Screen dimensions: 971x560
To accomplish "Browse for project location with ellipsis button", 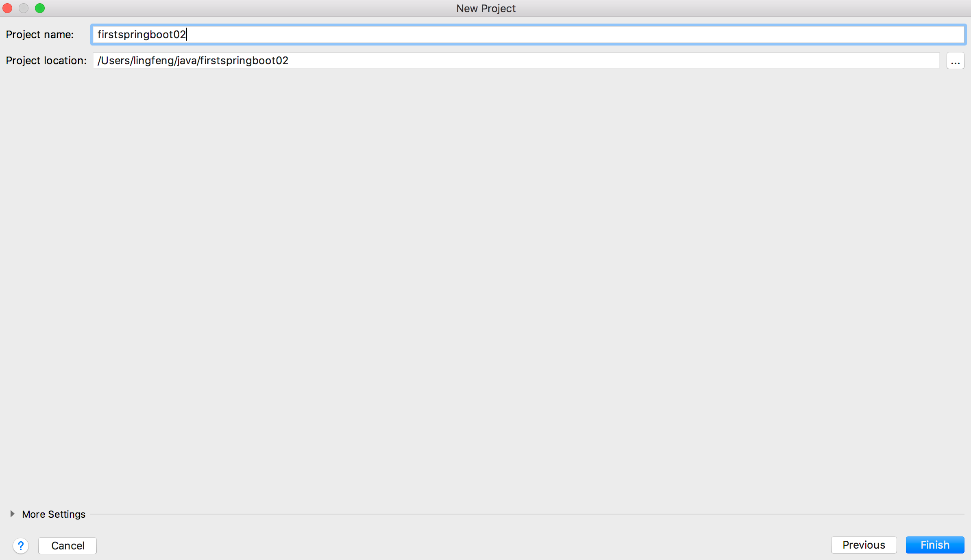I will [x=955, y=61].
